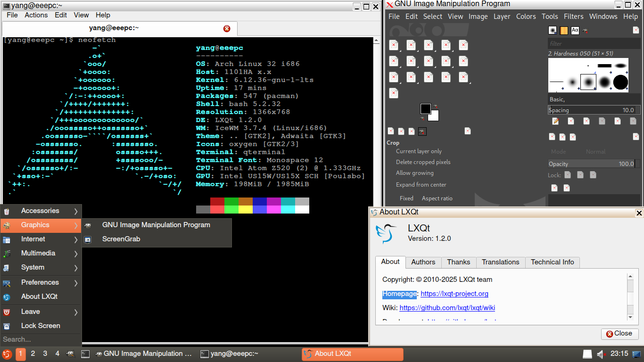This screenshot has height=362, width=644.
Task: Activate the yang@eeepc:~ taskbar button
Action: click(249, 354)
